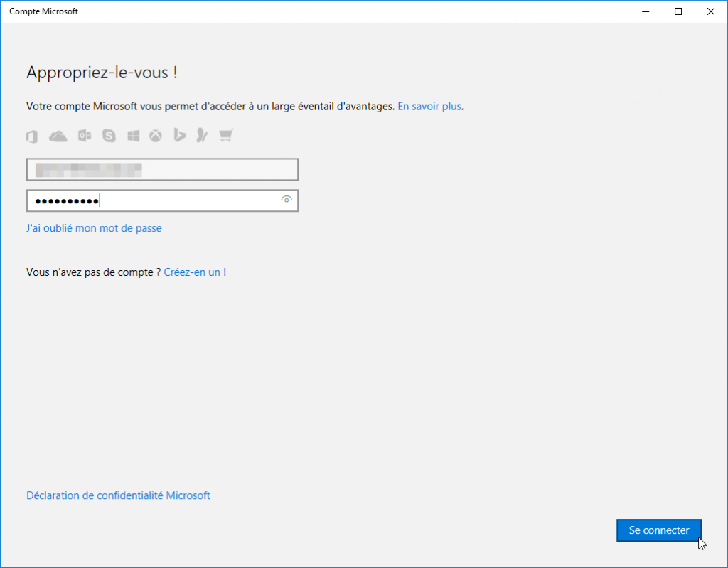This screenshot has height=568, width=728.
Task: Maximize the Compte Microsoft window
Action: [x=678, y=11]
